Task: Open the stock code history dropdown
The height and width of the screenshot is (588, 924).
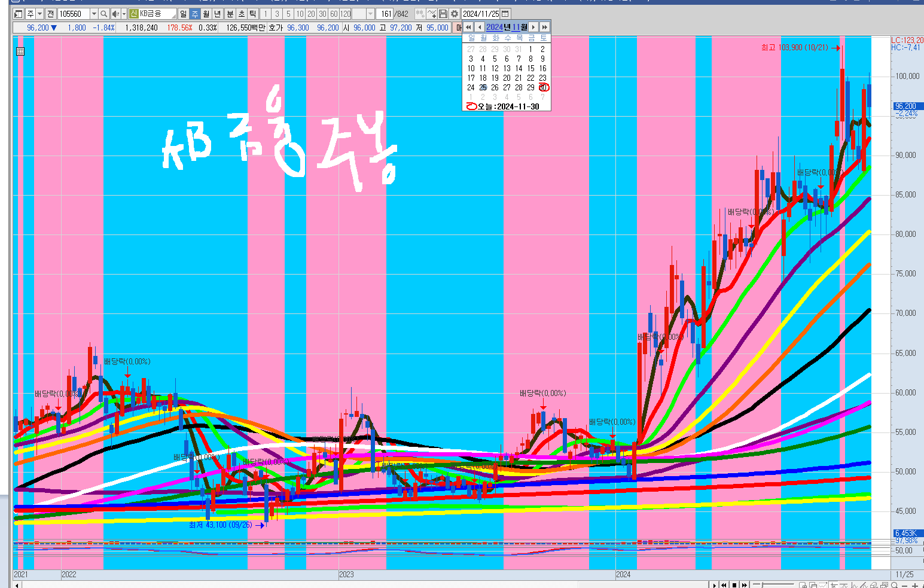Action: [94, 14]
